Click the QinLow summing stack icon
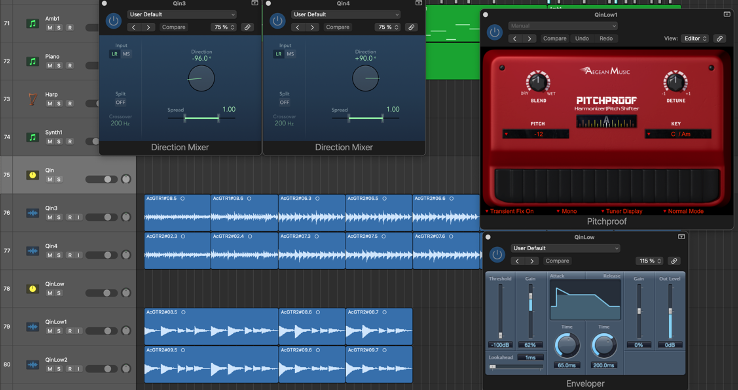 [32, 289]
